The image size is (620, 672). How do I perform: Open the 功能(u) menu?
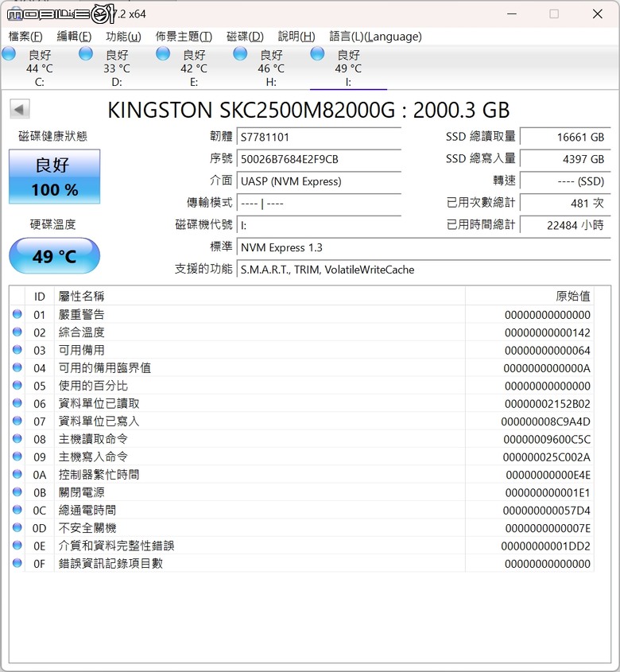point(123,37)
